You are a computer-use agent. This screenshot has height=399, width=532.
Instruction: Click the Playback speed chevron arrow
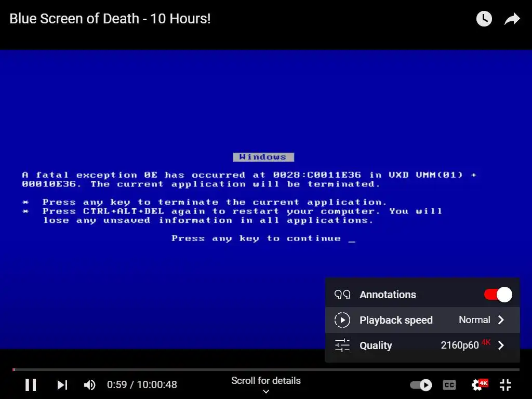click(501, 320)
